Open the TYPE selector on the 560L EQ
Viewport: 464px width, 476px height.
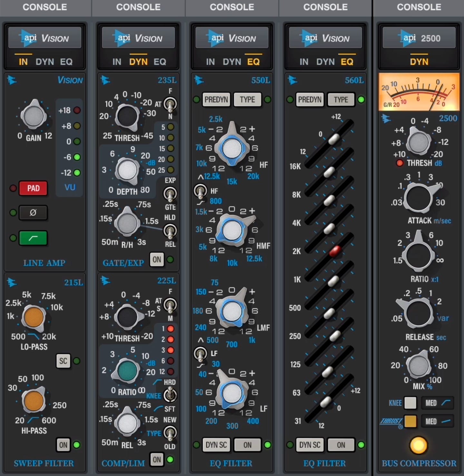(341, 100)
